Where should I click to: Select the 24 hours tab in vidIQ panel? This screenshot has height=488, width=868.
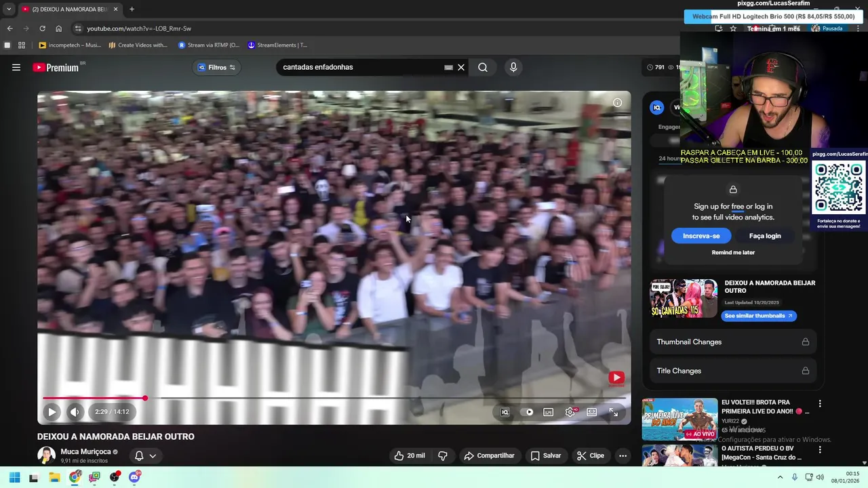[x=669, y=159]
